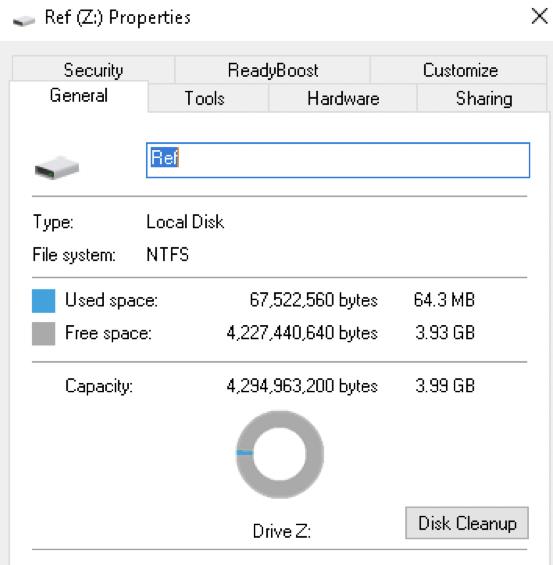This screenshot has height=565, width=553.
Task: Open the Hardware tab
Action: [x=343, y=98]
